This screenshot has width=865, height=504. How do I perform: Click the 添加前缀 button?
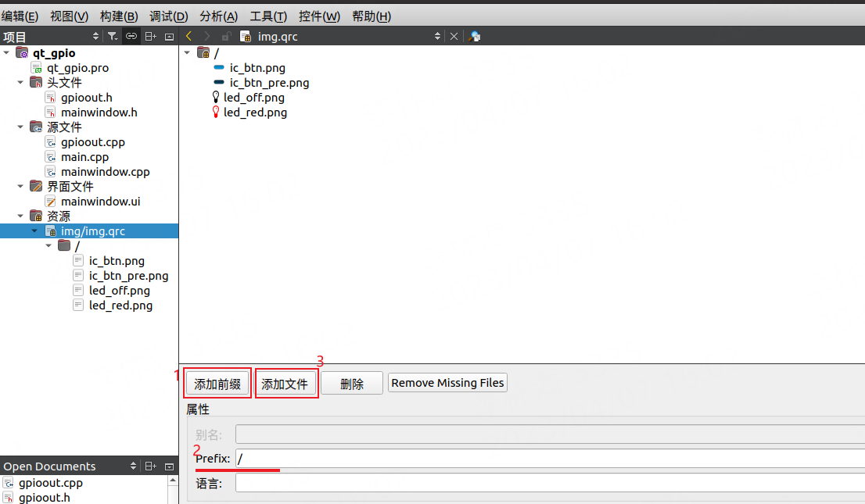pos(217,384)
